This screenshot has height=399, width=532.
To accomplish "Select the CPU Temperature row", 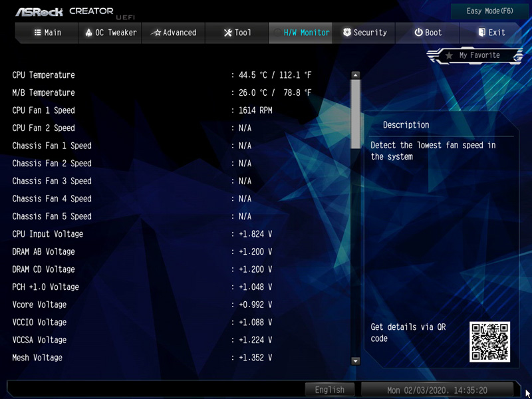I will (x=162, y=75).
